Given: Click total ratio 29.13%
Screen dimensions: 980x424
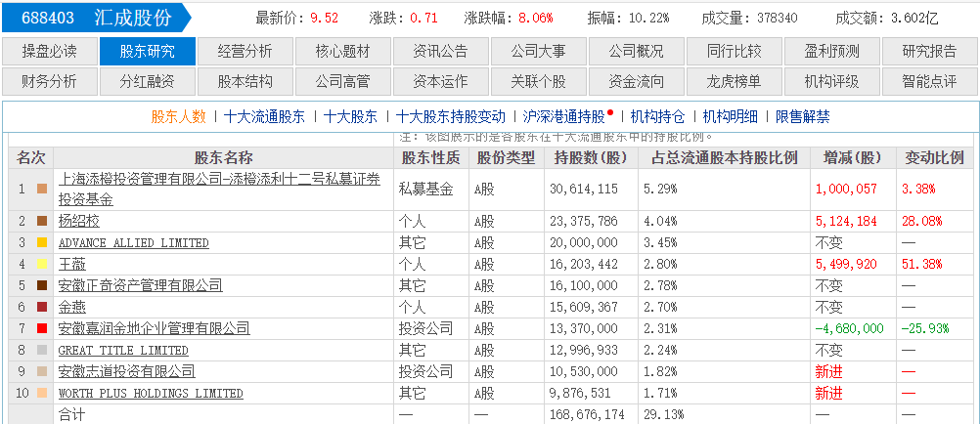Looking at the screenshot, I should (664, 414).
